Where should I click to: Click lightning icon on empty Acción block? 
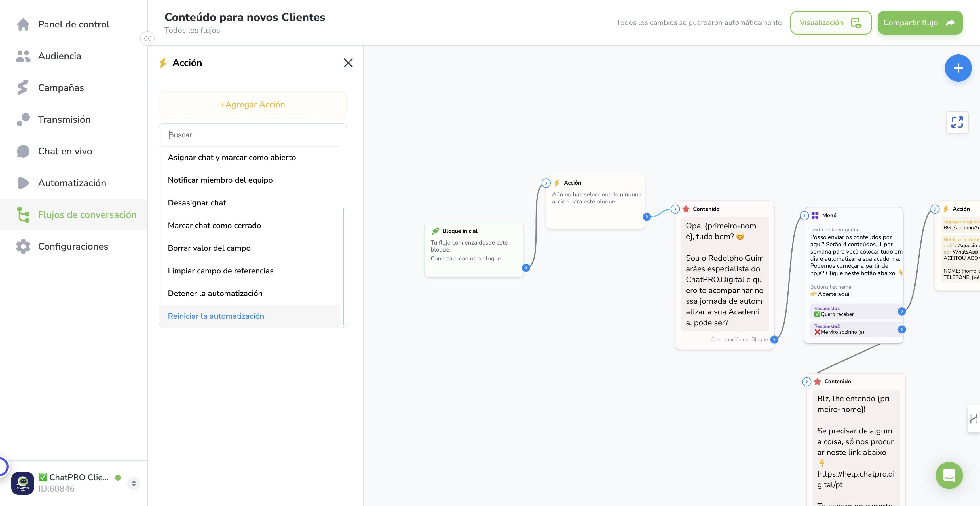(x=557, y=183)
